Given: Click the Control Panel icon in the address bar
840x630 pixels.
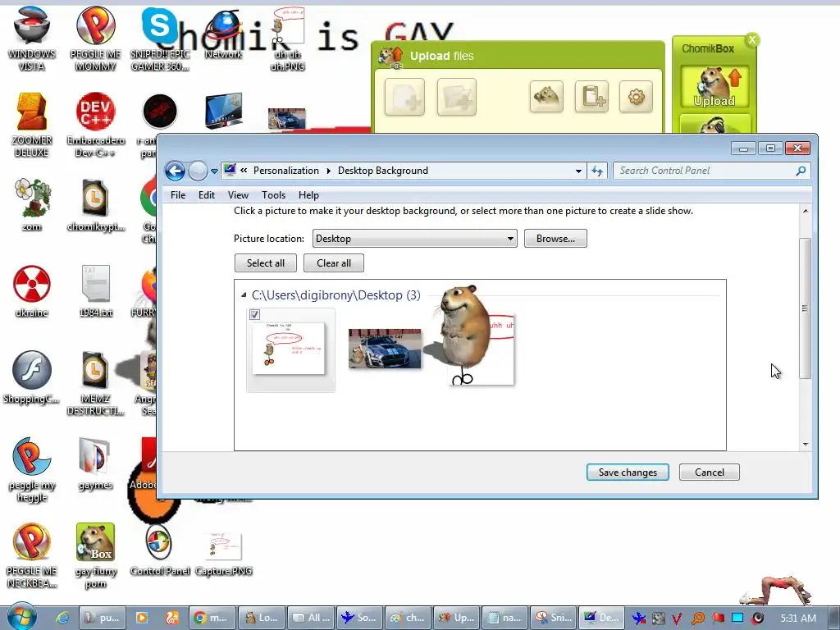Looking at the screenshot, I should click(x=230, y=171).
